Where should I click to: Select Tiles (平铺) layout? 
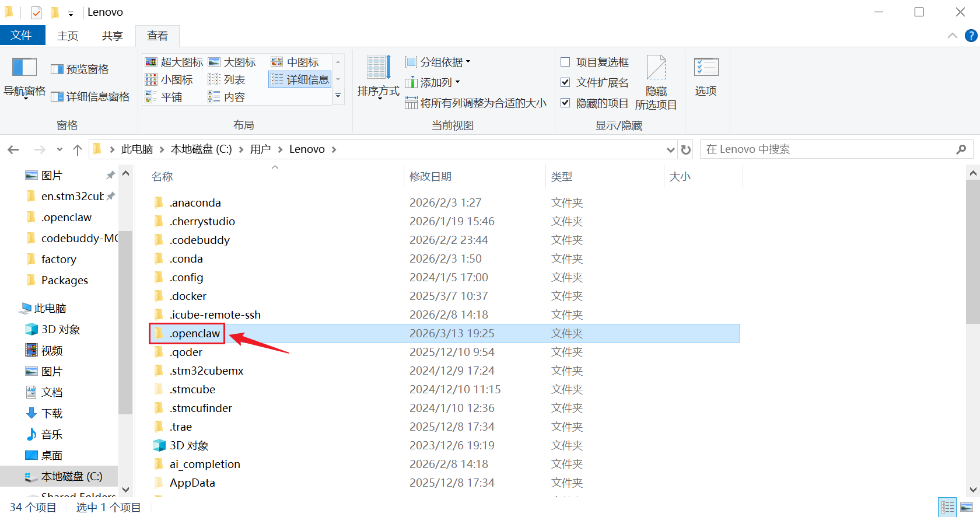click(x=164, y=97)
